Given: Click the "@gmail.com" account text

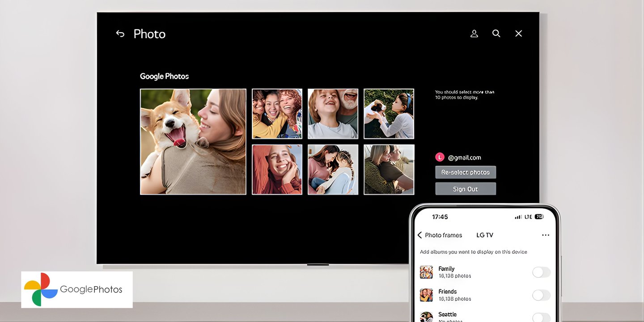Looking at the screenshot, I should (464, 157).
